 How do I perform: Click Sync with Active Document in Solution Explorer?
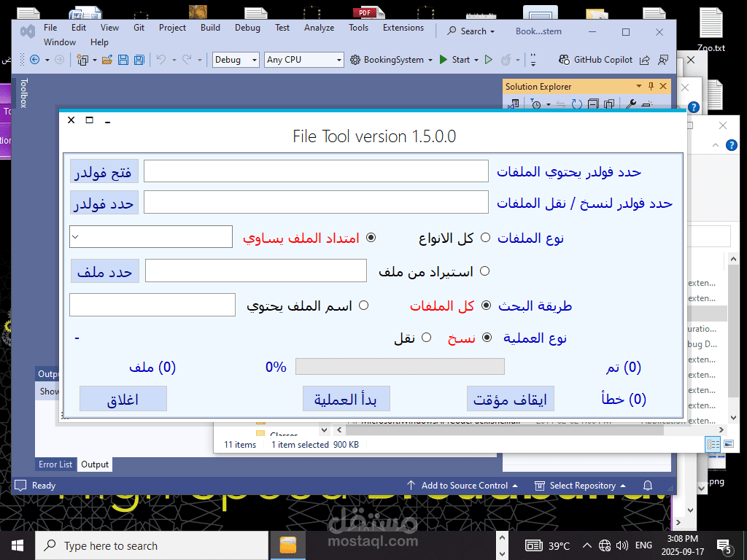[560, 104]
